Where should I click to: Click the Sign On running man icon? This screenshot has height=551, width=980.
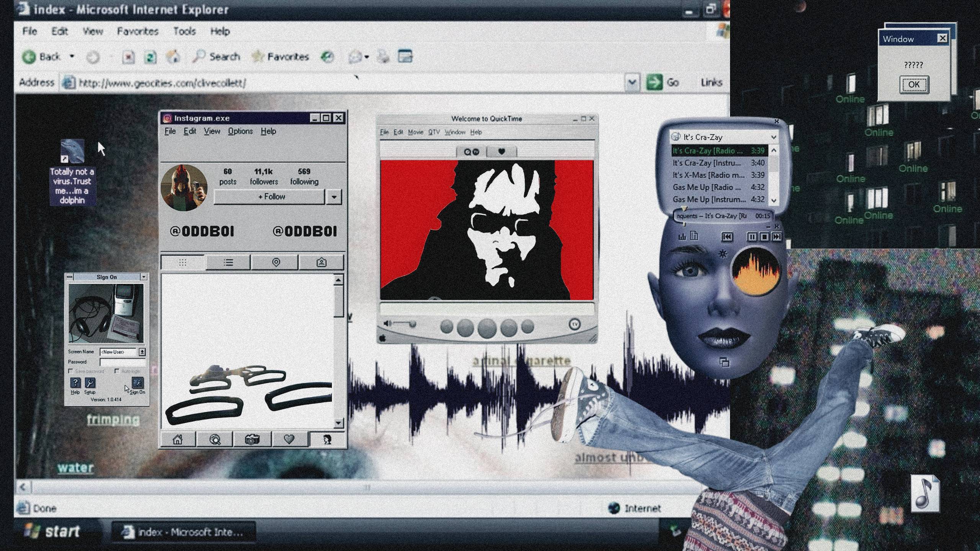pyautogui.click(x=137, y=383)
